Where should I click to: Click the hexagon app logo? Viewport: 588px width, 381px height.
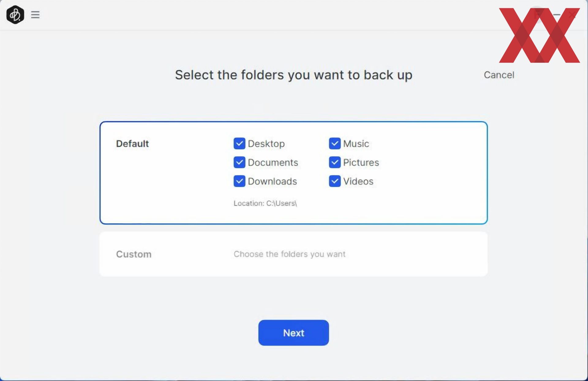tap(15, 14)
